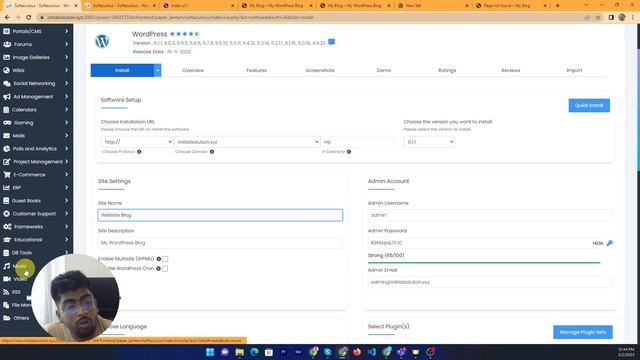
Task: Click the Site Description field
Action: (x=220, y=243)
